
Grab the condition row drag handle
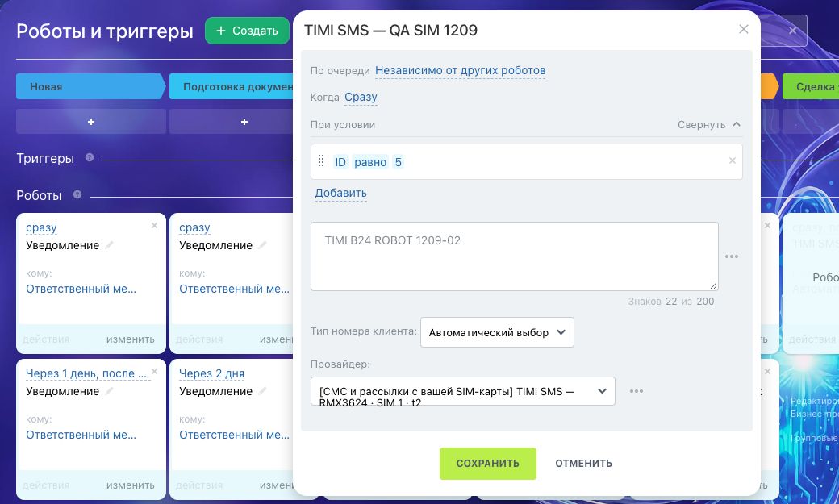321,161
